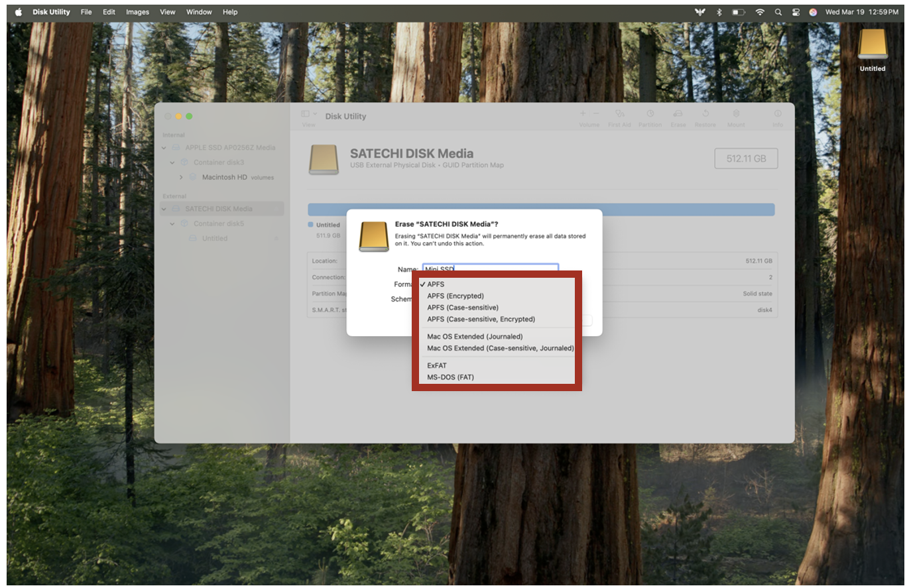Select Mac OS Extended (Journaled) format
The image size is (909, 588).
click(x=475, y=336)
